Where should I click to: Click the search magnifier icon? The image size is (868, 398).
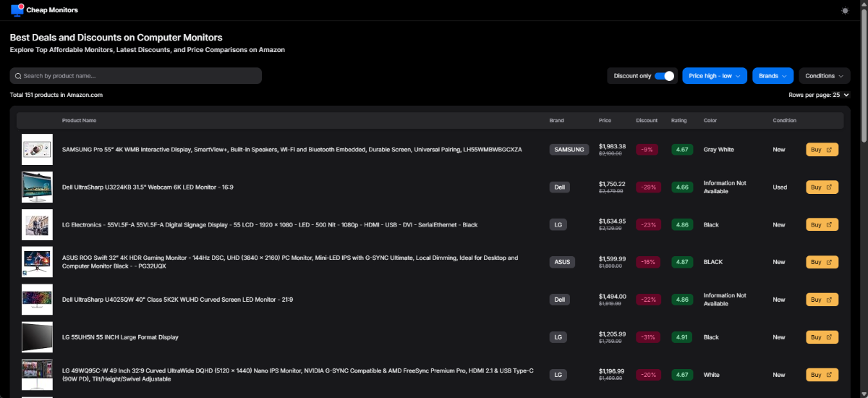(18, 76)
